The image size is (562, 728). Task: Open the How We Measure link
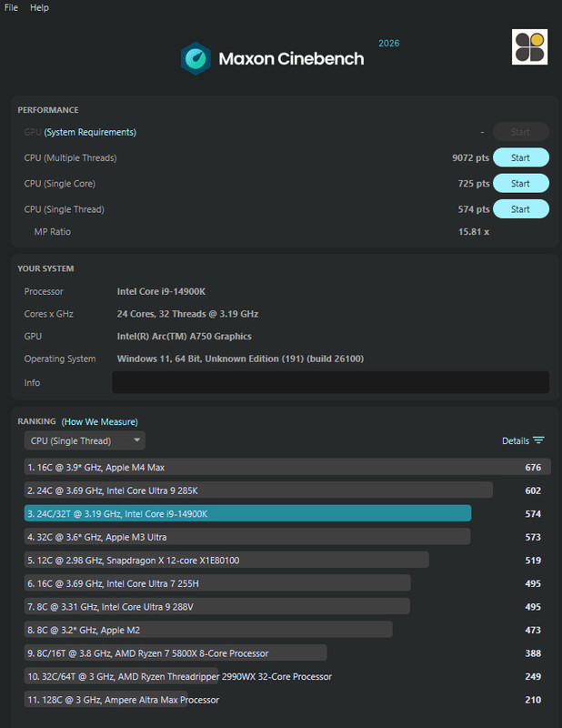pos(100,421)
